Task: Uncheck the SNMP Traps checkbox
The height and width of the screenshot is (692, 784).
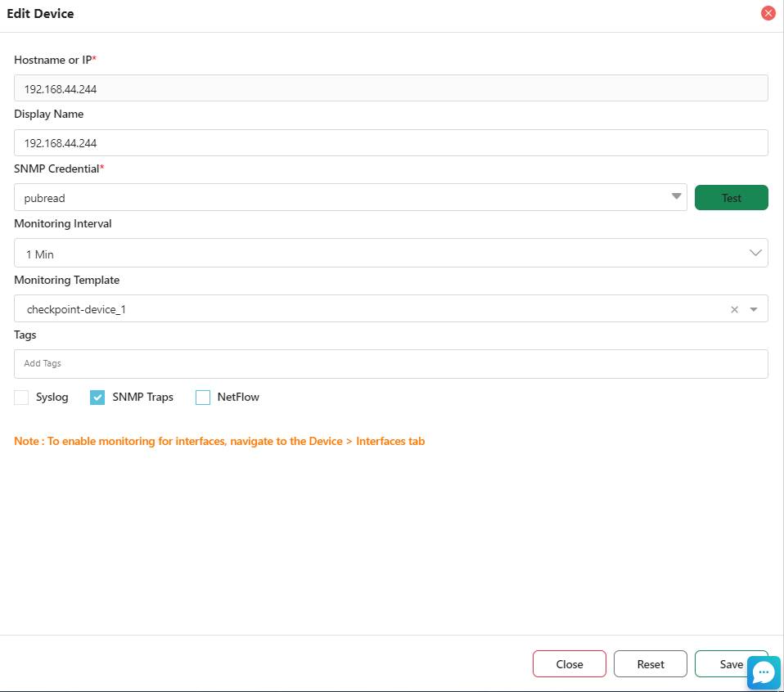Action: click(x=97, y=398)
